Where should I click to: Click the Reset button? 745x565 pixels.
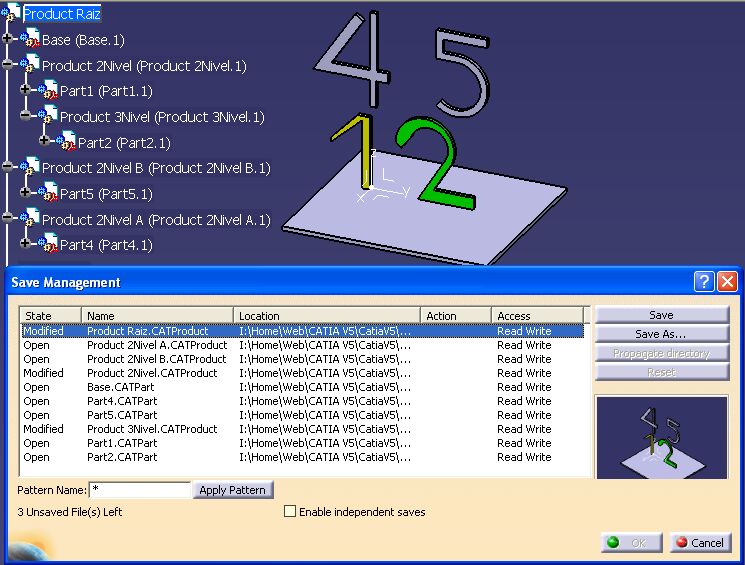661,372
